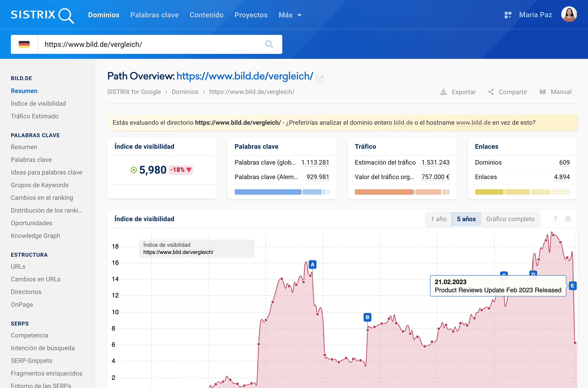Switch to Gráfico completo view

click(x=510, y=219)
